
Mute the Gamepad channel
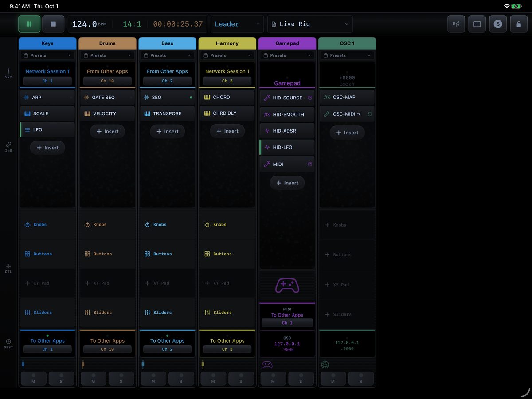pos(273,379)
